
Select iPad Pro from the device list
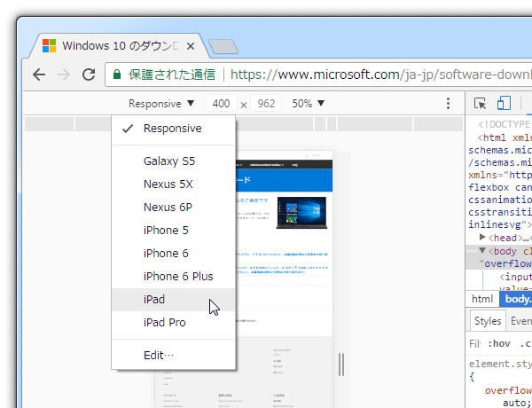tap(174, 323)
